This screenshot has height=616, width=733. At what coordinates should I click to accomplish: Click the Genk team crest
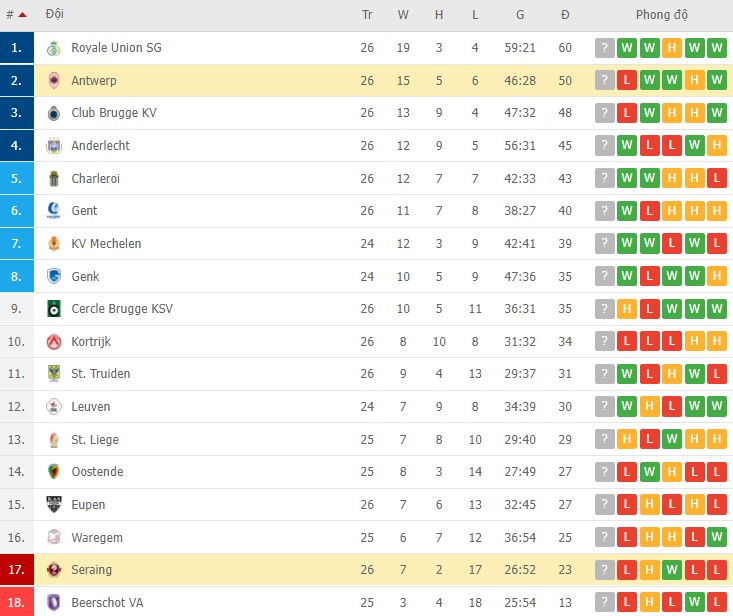click(54, 276)
